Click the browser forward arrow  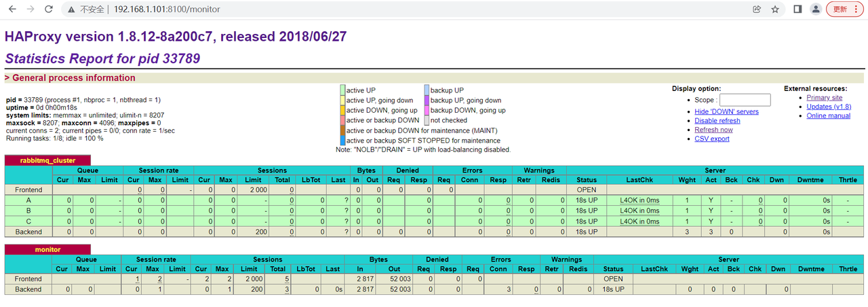pyautogui.click(x=30, y=10)
